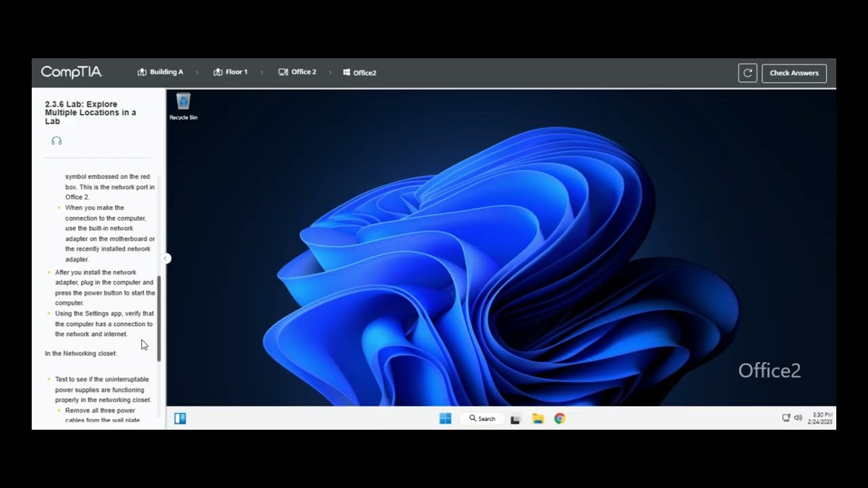Click 'Test to see if the uninterruptable' instruction
The width and height of the screenshot is (868, 488).
[103, 390]
